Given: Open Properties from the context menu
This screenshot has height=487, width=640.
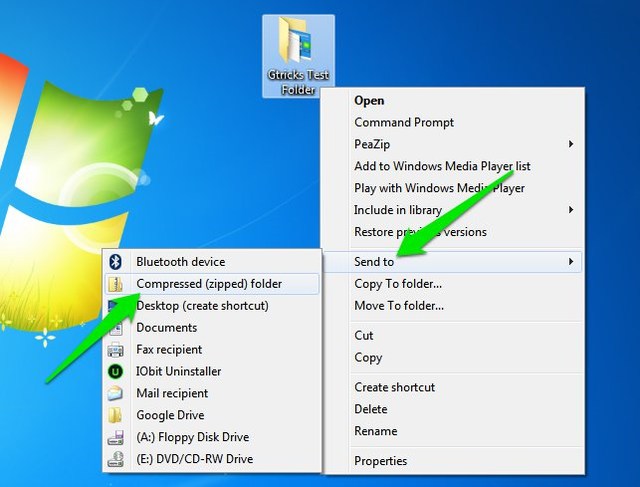Looking at the screenshot, I should point(454,461).
